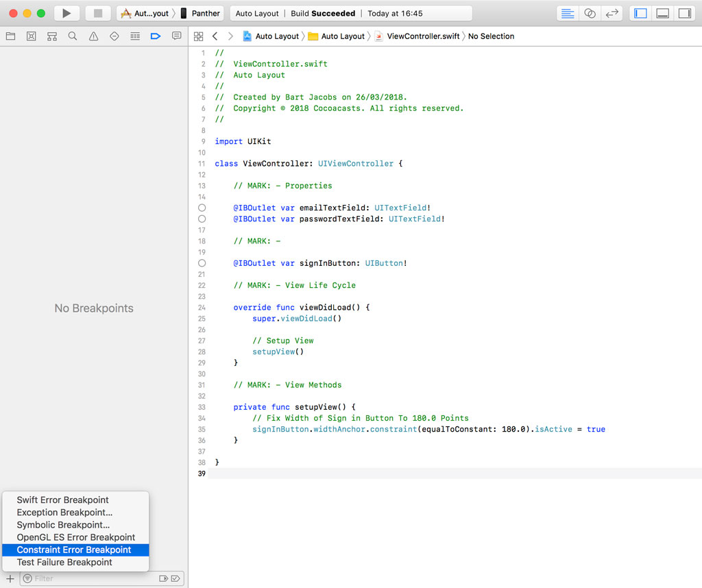Screen dimensions: 702x588
Task: Open the Panther destination selector
Action: 201,12
